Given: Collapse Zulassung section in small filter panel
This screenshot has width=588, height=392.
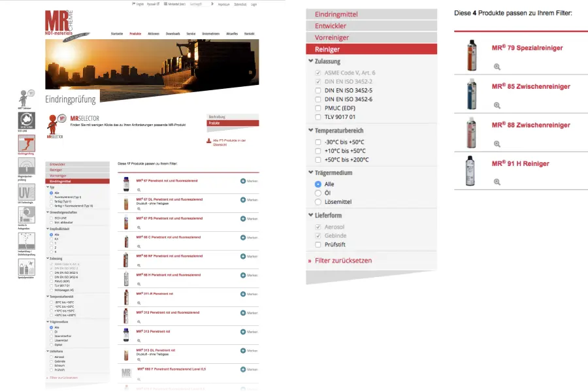Looking at the screenshot, I should tap(48, 259).
